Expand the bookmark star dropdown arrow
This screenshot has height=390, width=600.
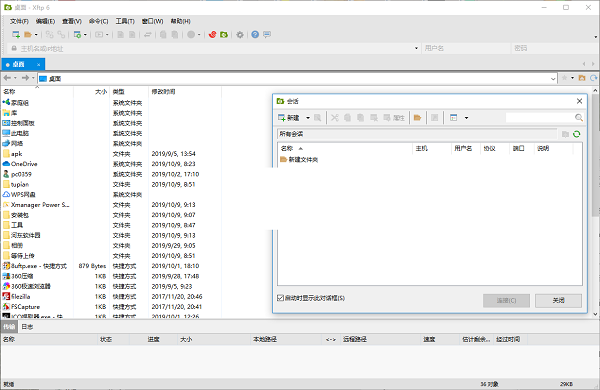[x=572, y=78]
